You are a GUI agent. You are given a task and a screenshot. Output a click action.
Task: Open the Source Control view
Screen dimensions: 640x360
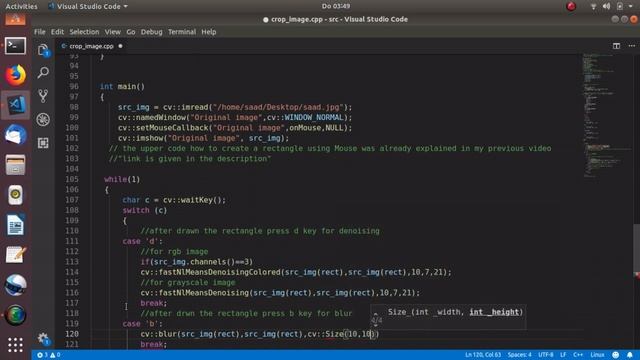(43, 96)
